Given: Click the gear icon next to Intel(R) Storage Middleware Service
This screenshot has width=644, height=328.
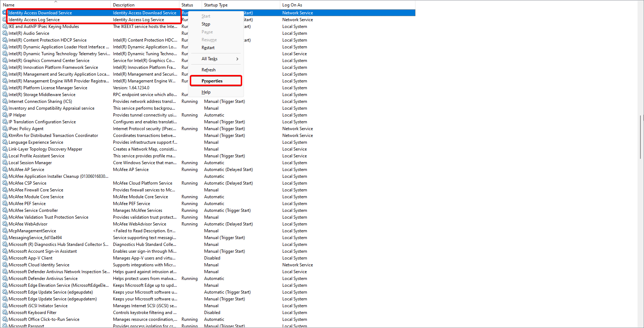Looking at the screenshot, I should [5, 95].
